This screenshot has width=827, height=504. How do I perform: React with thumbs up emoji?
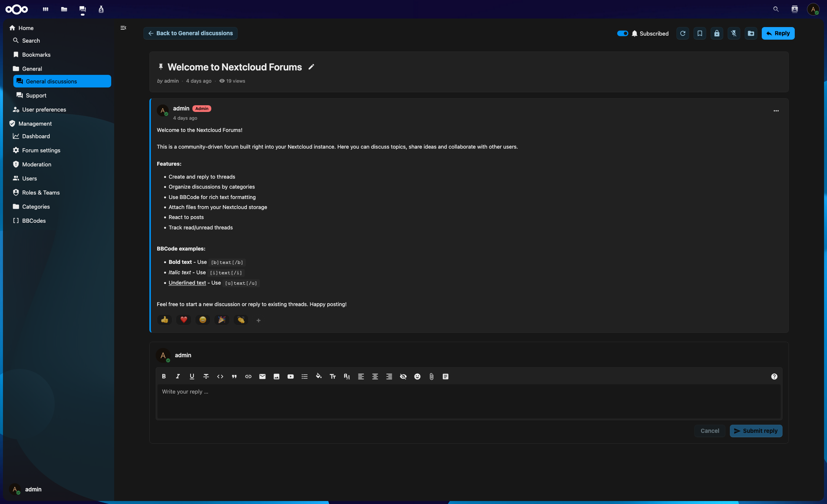tap(165, 320)
